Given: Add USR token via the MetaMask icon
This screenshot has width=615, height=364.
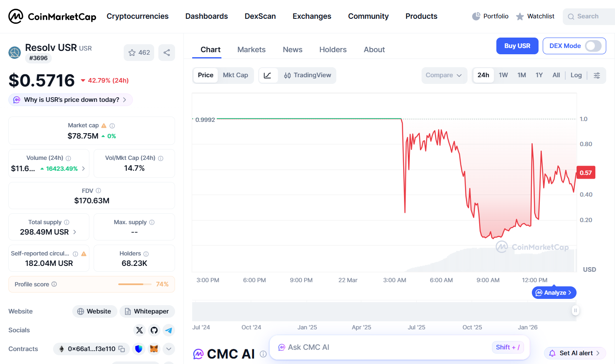Looking at the screenshot, I should point(154,349).
